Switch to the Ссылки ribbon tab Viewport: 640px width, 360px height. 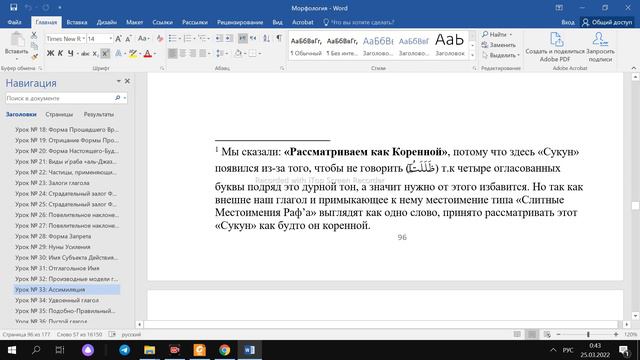tap(162, 22)
